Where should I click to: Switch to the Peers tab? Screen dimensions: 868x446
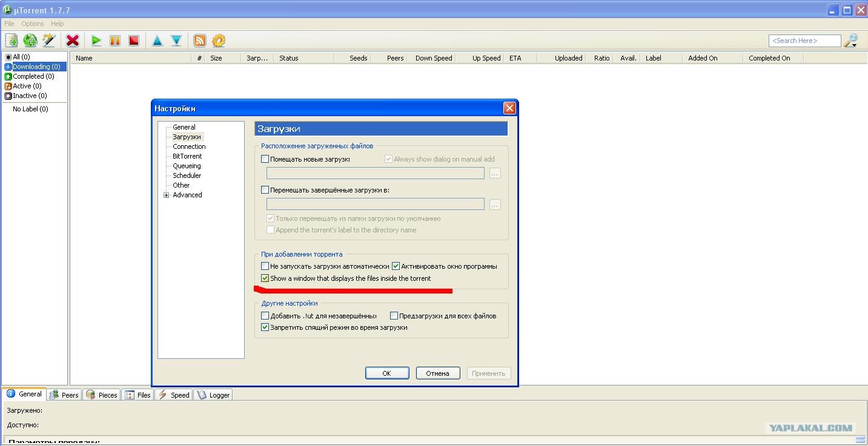64,395
